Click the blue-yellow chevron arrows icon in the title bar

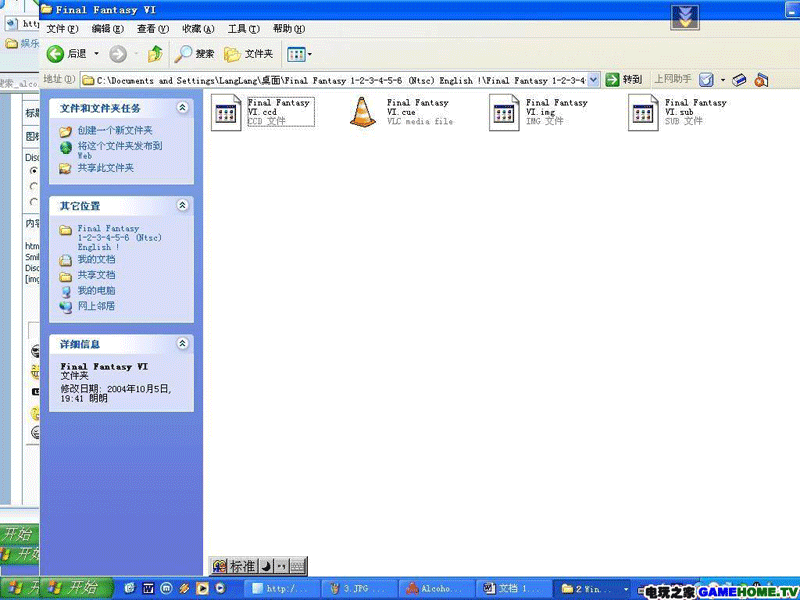pyautogui.click(x=684, y=17)
